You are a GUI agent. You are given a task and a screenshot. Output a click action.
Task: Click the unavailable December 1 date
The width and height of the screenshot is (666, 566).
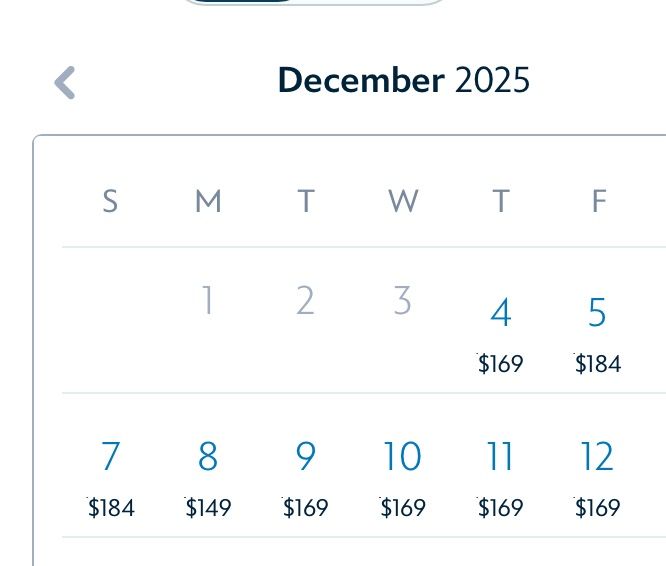(207, 300)
